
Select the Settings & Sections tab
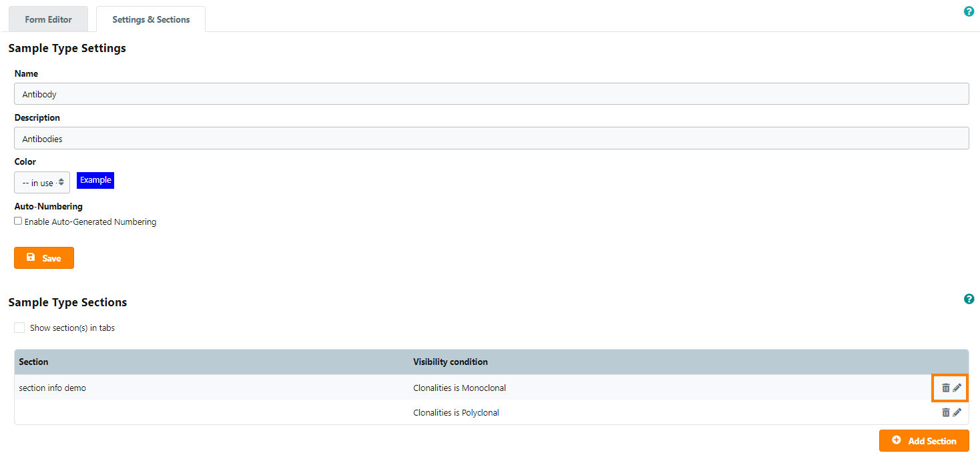point(151,19)
